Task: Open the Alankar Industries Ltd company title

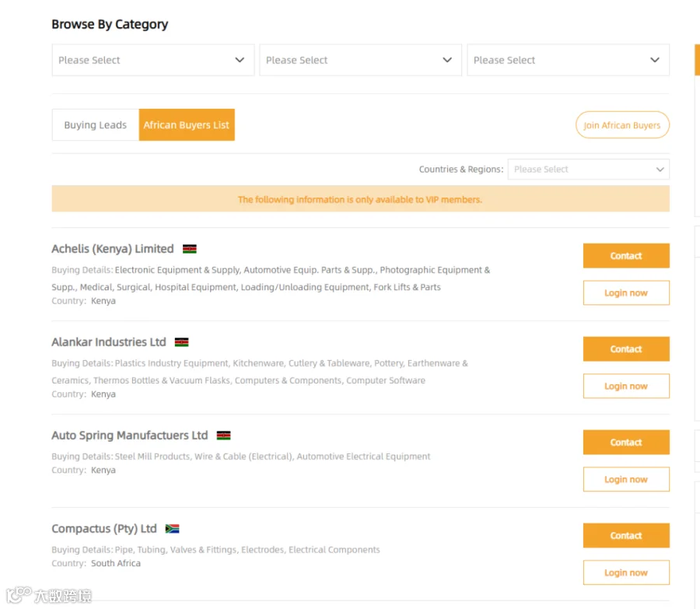Action: pyautogui.click(x=108, y=342)
